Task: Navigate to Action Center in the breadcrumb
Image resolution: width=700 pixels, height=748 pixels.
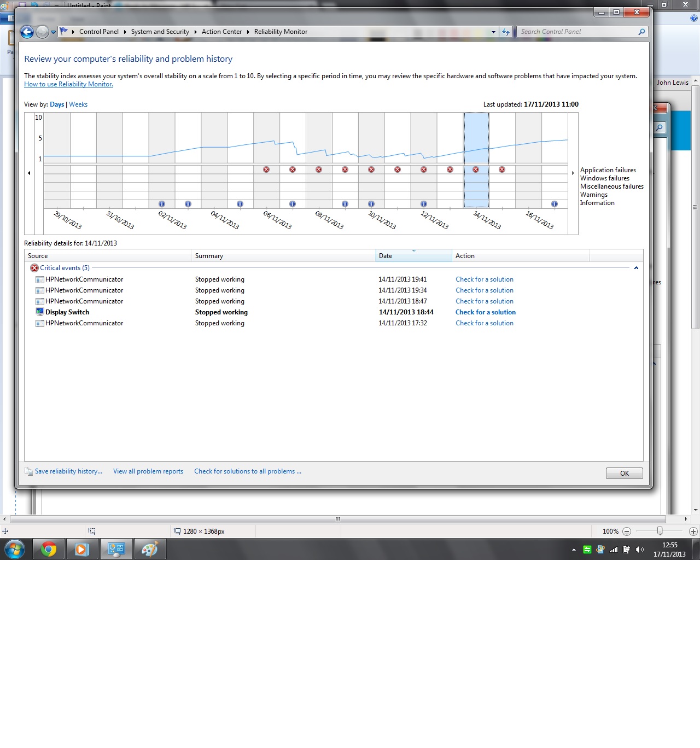Action: pos(221,32)
